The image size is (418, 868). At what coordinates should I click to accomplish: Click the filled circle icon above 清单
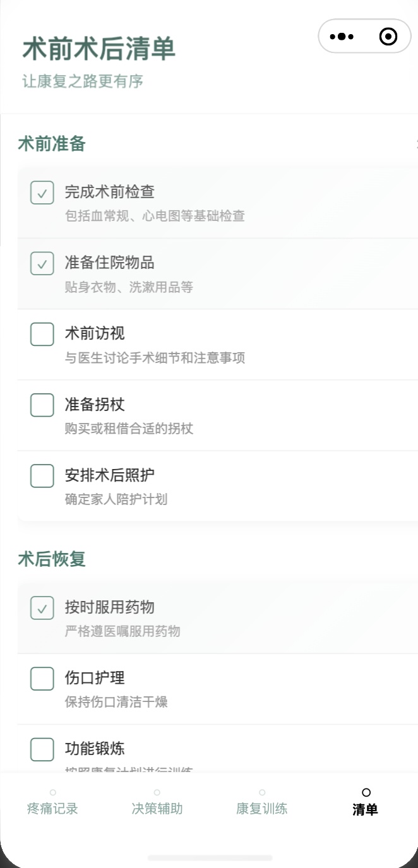tap(365, 791)
